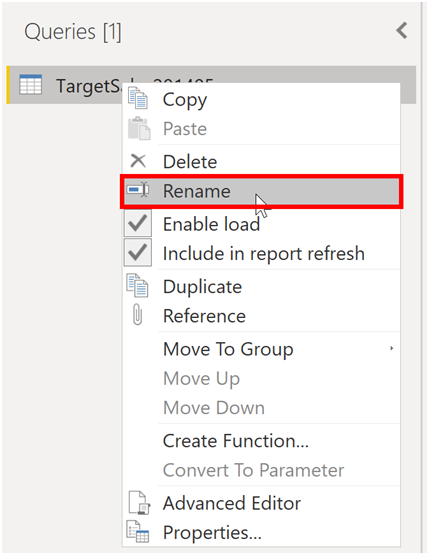
Task: Select the TargetS… query row name
Action: click(88, 86)
